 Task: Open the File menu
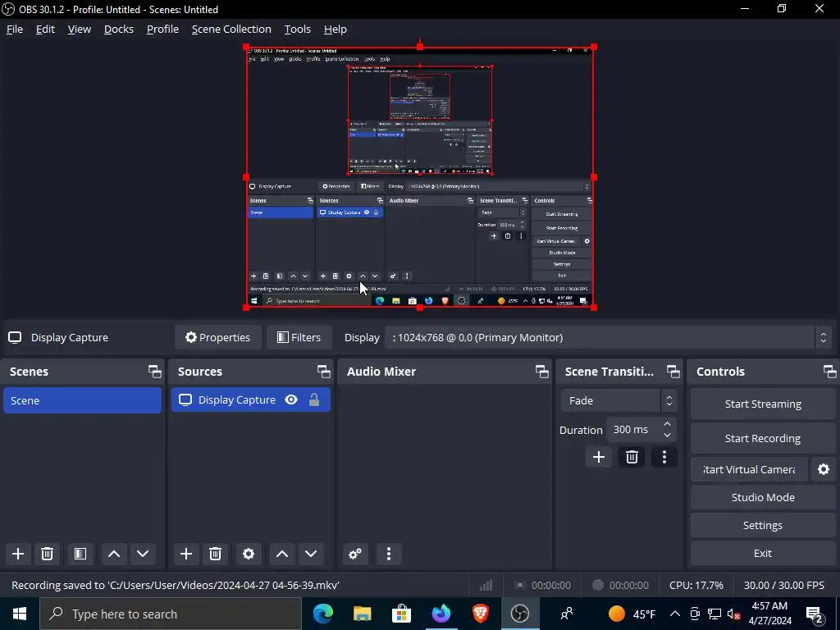(x=15, y=29)
